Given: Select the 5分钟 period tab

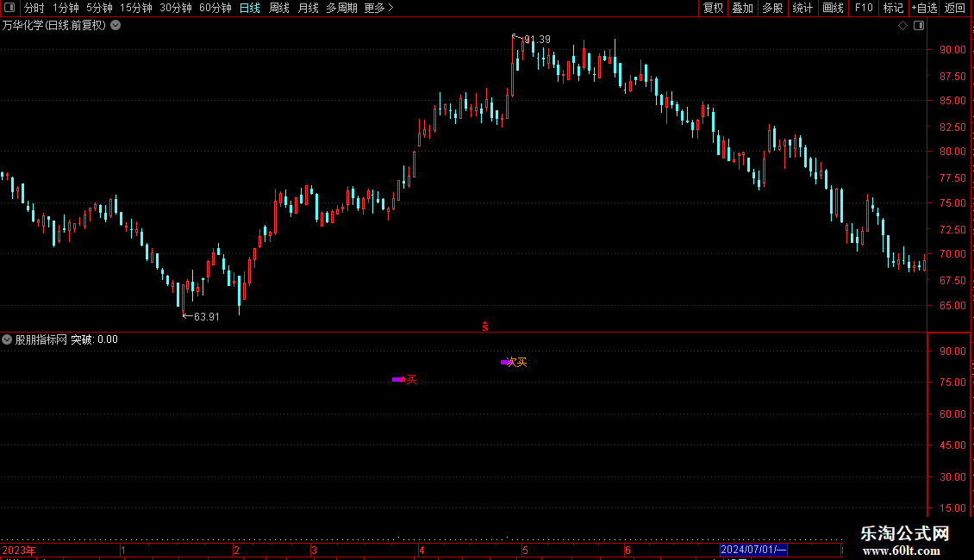Looking at the screenshot, I should 99,8.
